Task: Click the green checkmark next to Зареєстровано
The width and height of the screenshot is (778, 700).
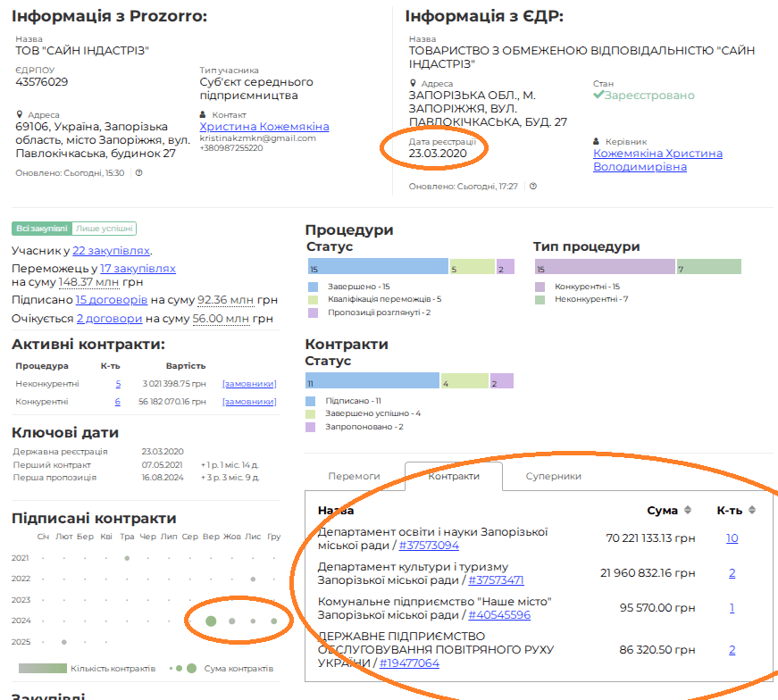Action: [x=598, y=96]
